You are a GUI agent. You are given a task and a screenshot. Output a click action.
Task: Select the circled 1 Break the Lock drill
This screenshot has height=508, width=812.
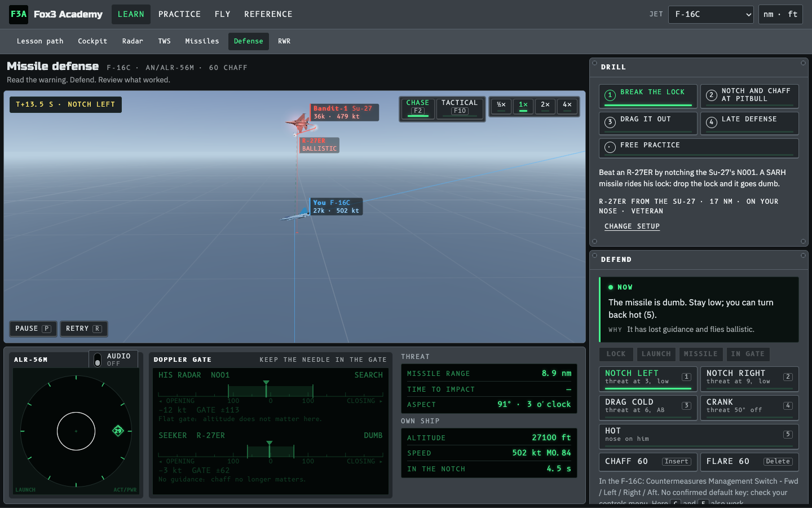tap(648, 96)
